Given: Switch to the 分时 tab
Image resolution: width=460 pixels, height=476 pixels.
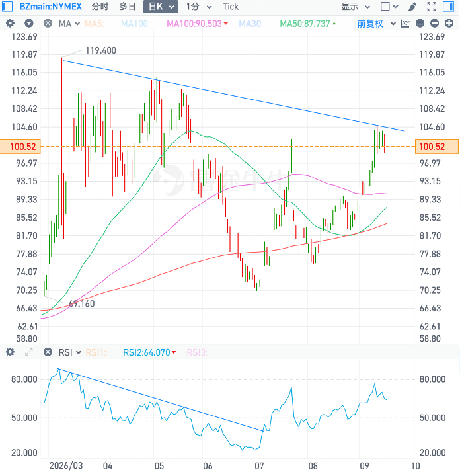Looking at the screenshot, I should pos(100,7).
